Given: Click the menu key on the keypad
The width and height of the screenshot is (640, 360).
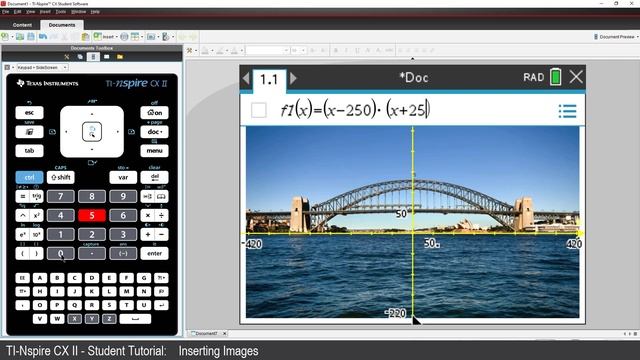Looking at the screenshot, I should pyautogui.click(x=154, y=151).
